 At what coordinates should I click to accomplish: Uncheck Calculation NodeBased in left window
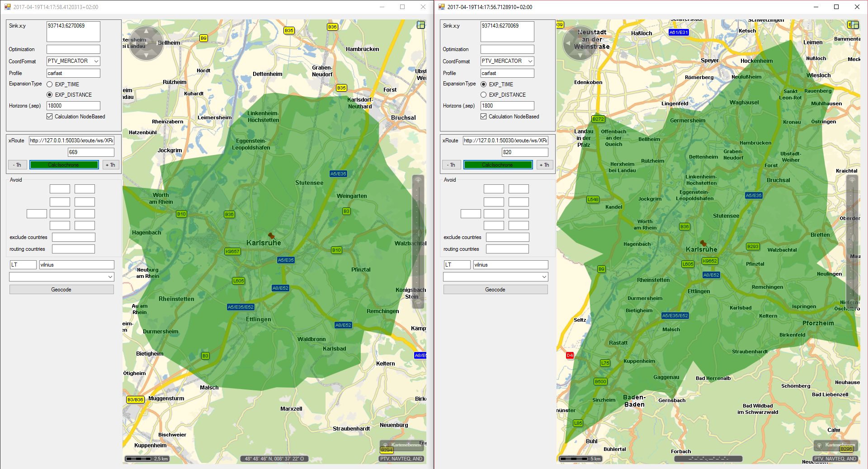[50, 117]
